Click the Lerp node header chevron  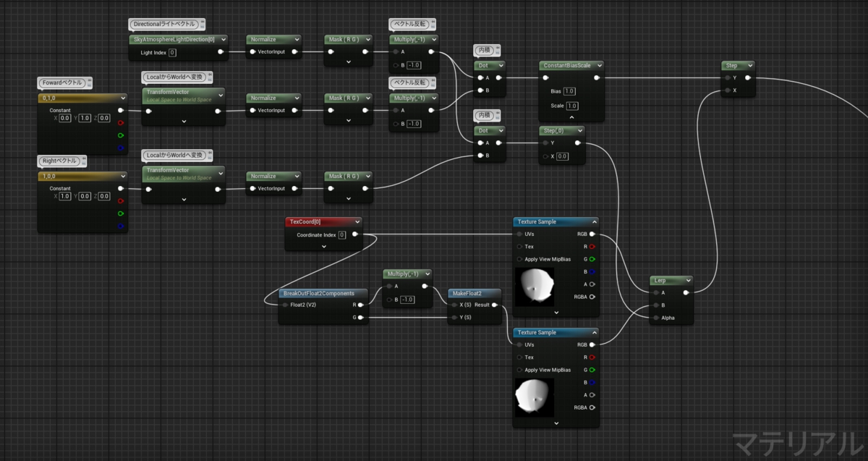(687, 281)
